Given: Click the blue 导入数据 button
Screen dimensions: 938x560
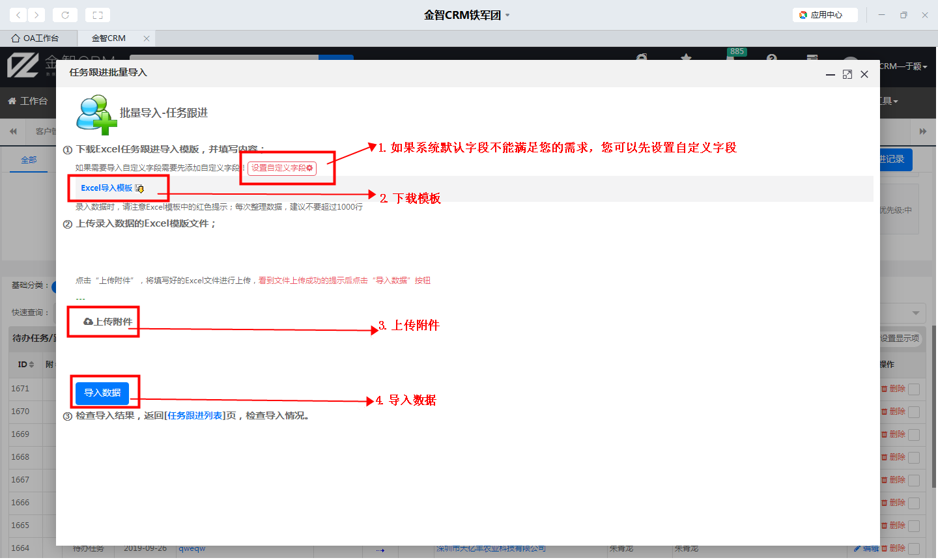Looking at the screenshot, I should tap(102, 393).
